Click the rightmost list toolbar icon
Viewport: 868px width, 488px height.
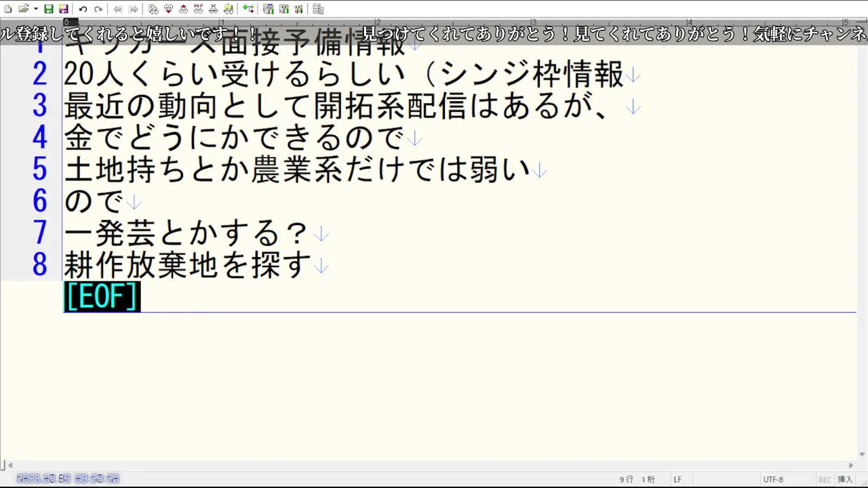pos(318,9)
